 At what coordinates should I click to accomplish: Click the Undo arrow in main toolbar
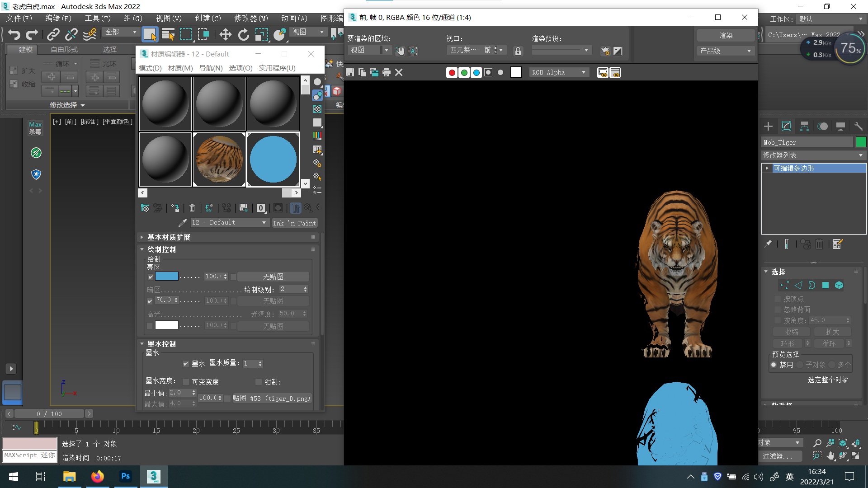pyautogui.click(x=14, y=34)
